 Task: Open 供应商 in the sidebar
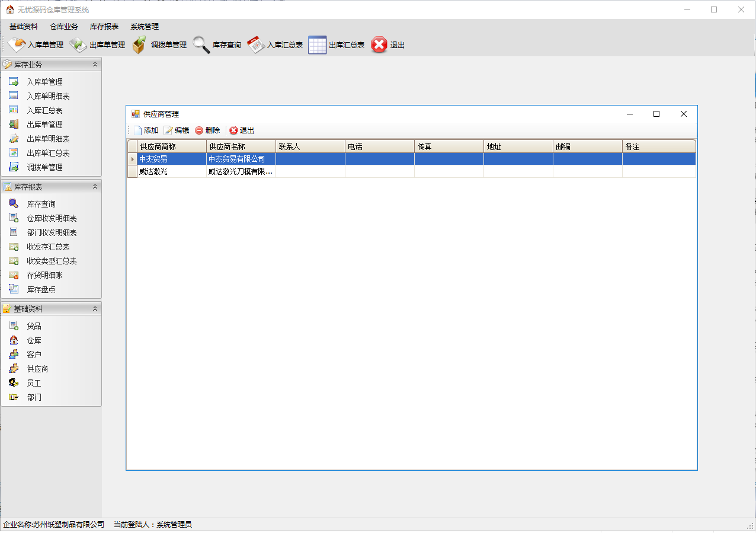click(x=37, y=369)
